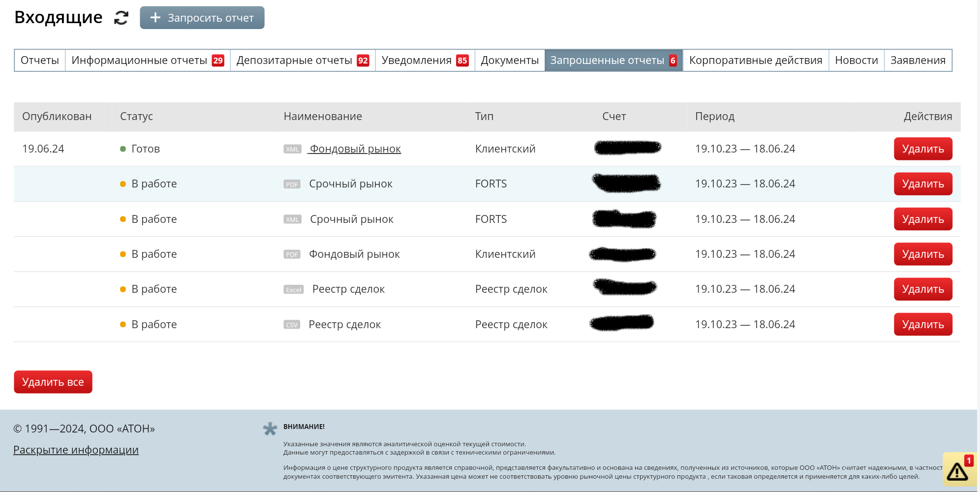The image size is (980, 492).
Task: Click the XML badge for Срочный рынок
Action: (292, 219)
